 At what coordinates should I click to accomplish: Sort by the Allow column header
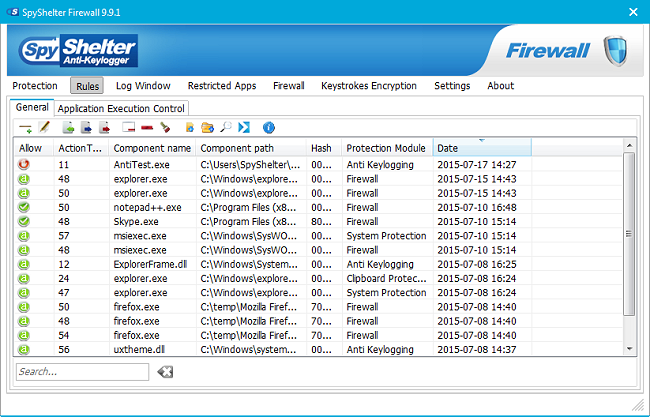tap(33, 148)
